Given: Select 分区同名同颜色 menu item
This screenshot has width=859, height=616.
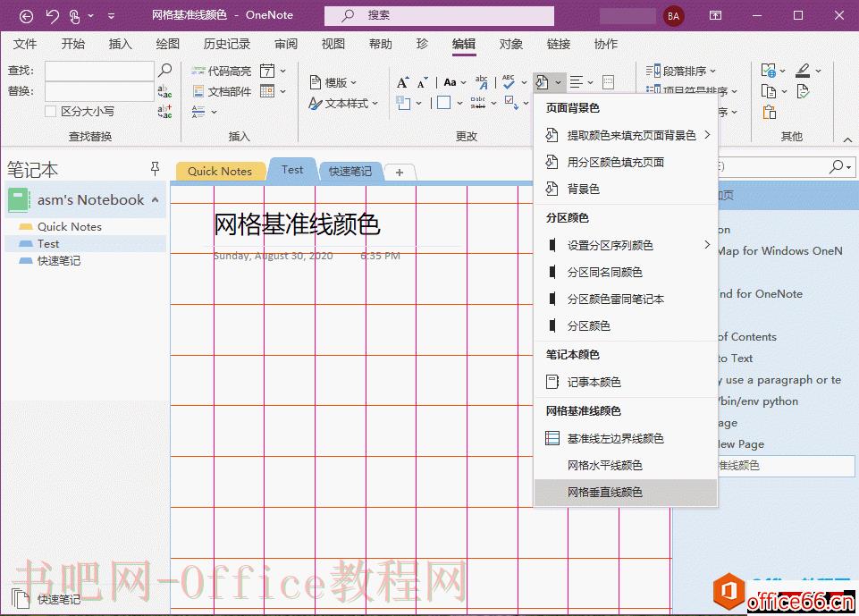Looking at the screenshot, I should point(625,272).
